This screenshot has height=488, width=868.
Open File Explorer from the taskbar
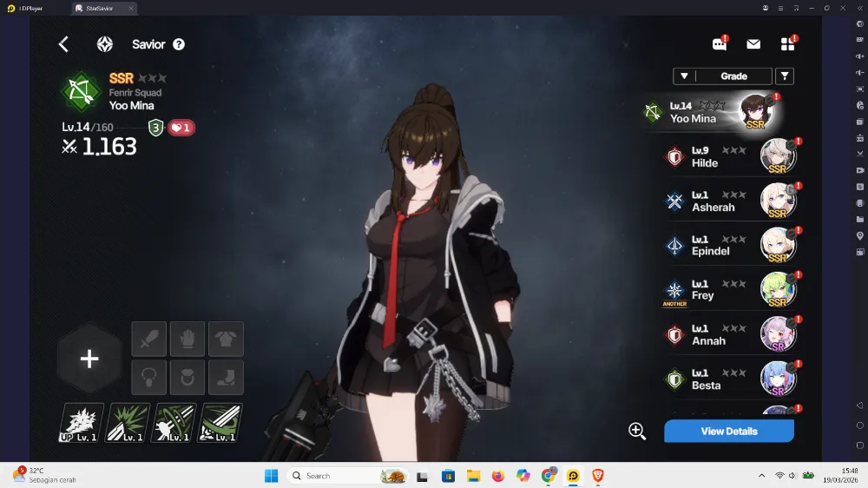473,476
